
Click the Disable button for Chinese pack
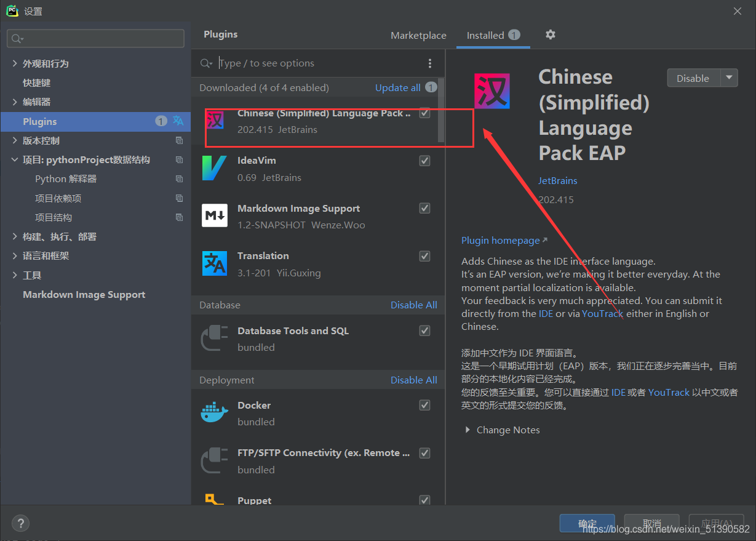[693, 78]
